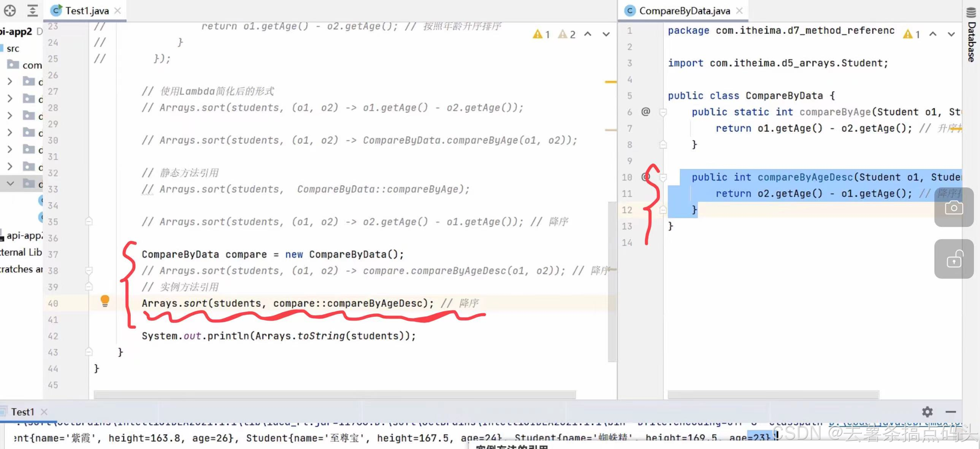Image resolution: width=980 pixels, height=449 pixels.
Task: Select the Test1 run tab
Action: [22, 412]
